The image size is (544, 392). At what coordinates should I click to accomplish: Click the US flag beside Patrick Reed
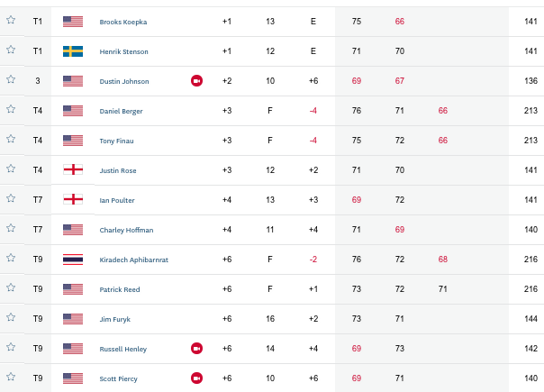coord(73,289)
